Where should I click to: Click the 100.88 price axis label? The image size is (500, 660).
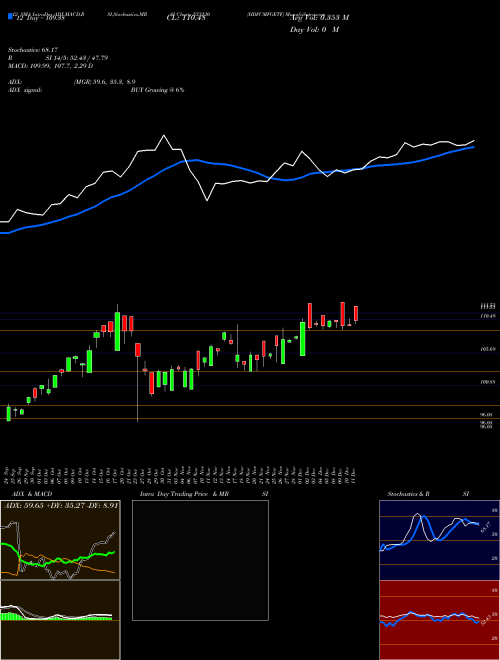pos(488,382)
